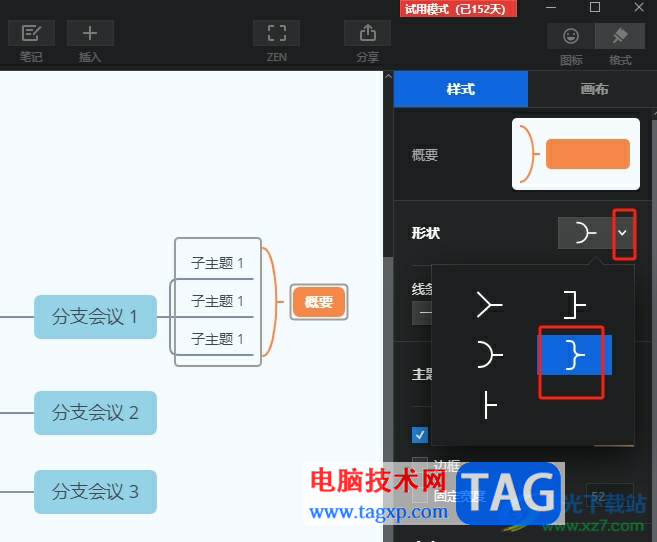This screenshot has width=657, height=542.
Task: Select the orange 概要 summary node
Action: point(319,302)
